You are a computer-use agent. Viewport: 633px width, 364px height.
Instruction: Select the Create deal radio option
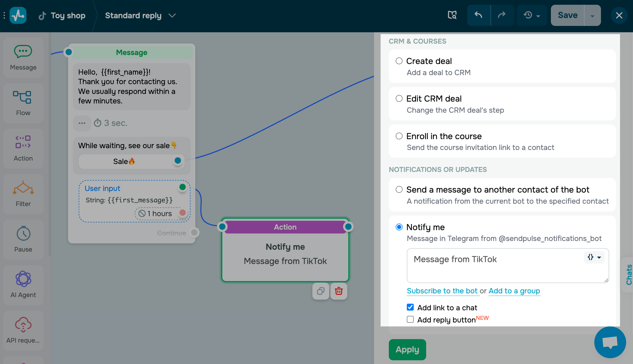pos(399,61)
